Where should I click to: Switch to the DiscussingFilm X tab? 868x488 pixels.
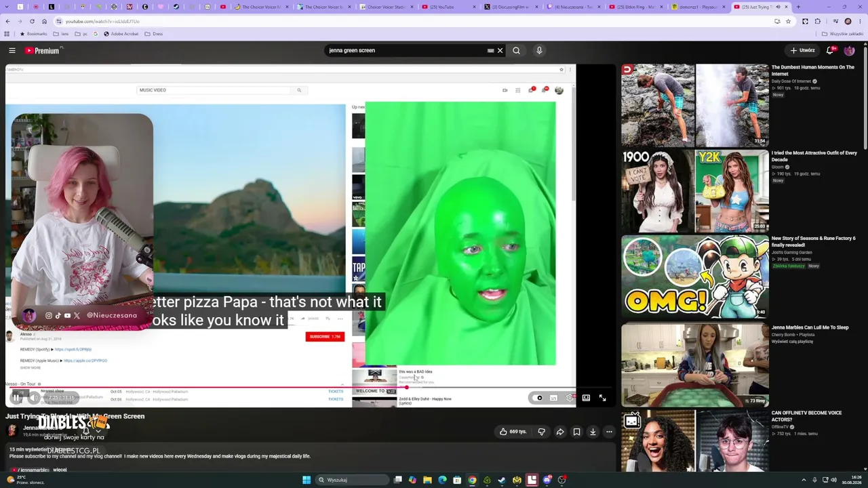511,7
